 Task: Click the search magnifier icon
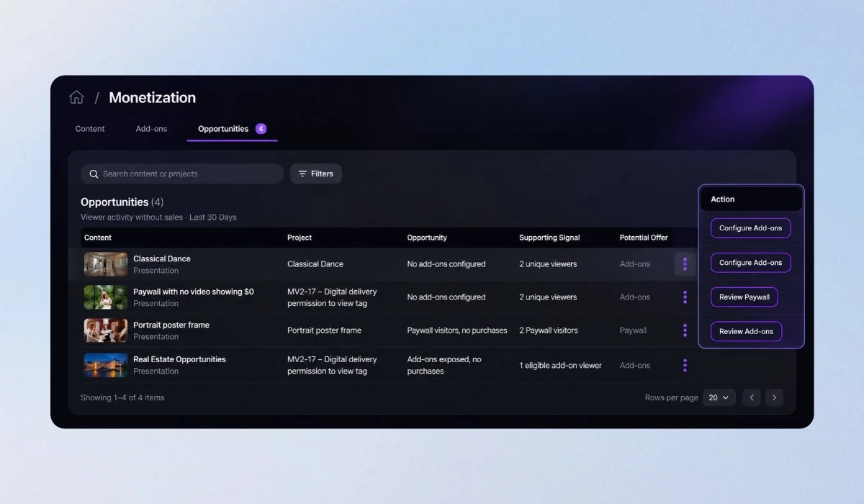94,174
